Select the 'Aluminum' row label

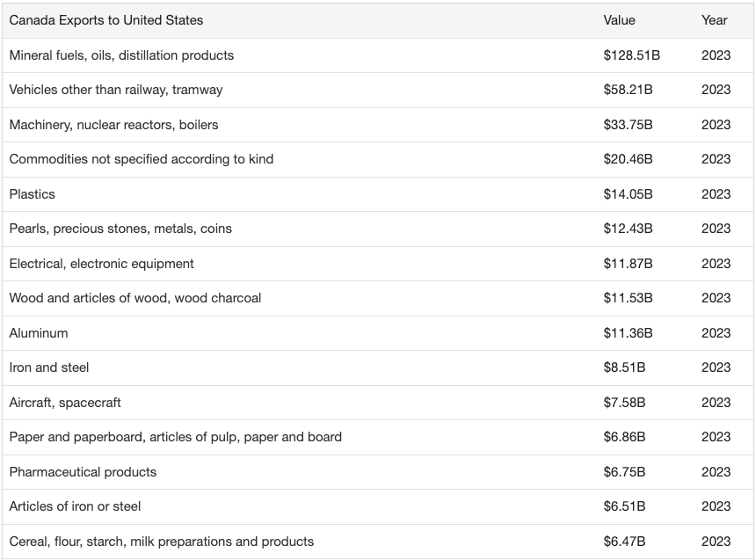tap(39, 333)
